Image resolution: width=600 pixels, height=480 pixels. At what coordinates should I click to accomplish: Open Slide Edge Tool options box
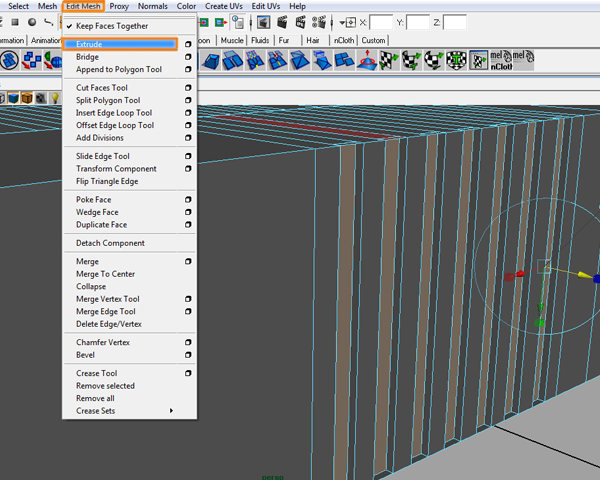coord(188,156)
